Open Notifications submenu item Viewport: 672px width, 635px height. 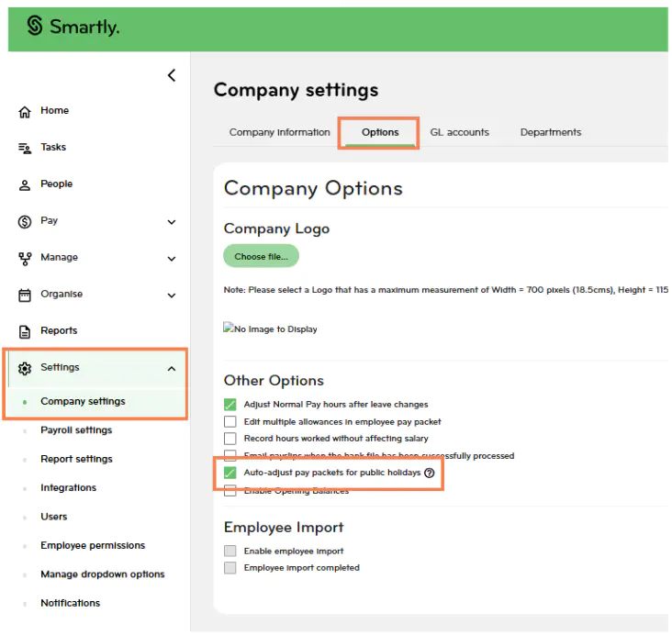pyautogui.click(x=71, y=603)
